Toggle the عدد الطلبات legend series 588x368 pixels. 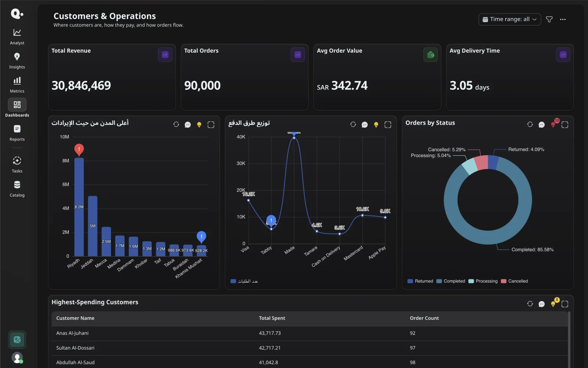pos(244,281)
